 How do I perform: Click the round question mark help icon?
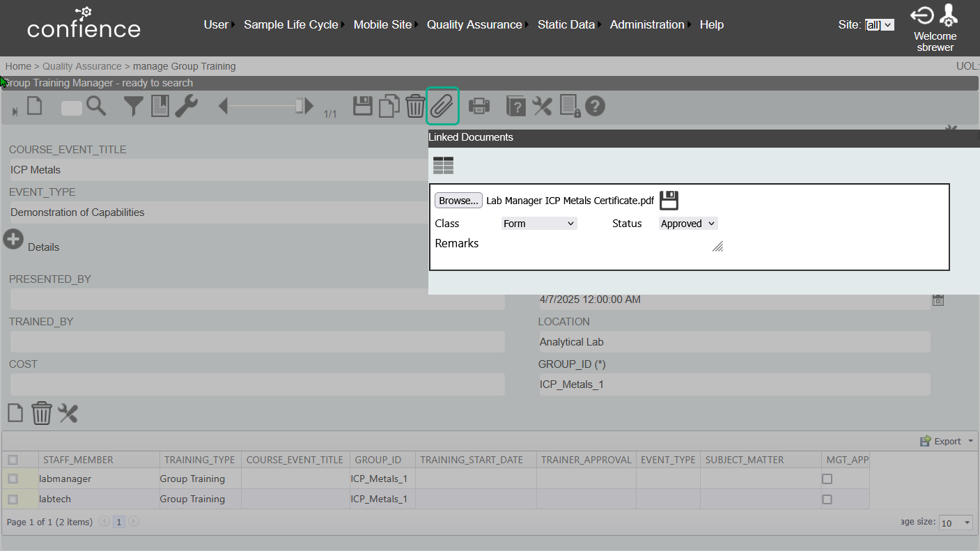tap(595, 106)
